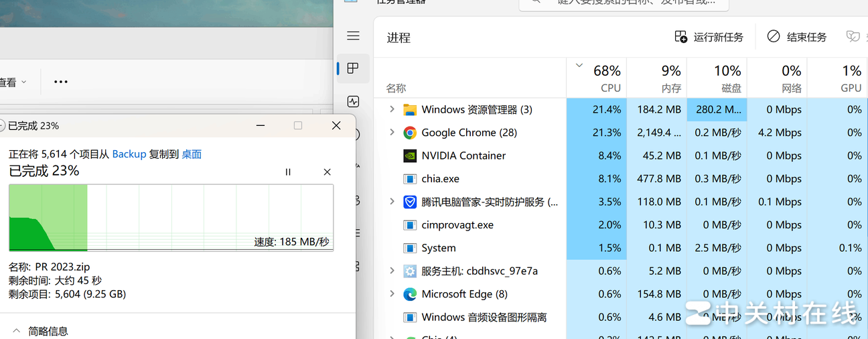
Task: Click 结束任务 button
Action: point(797,37)
